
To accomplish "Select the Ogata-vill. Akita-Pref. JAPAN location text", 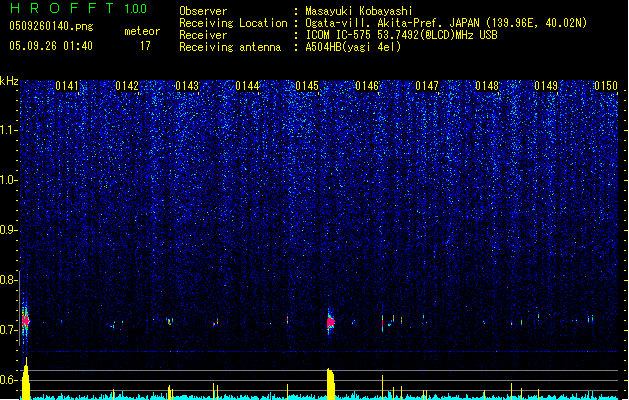I will point(446,23).
